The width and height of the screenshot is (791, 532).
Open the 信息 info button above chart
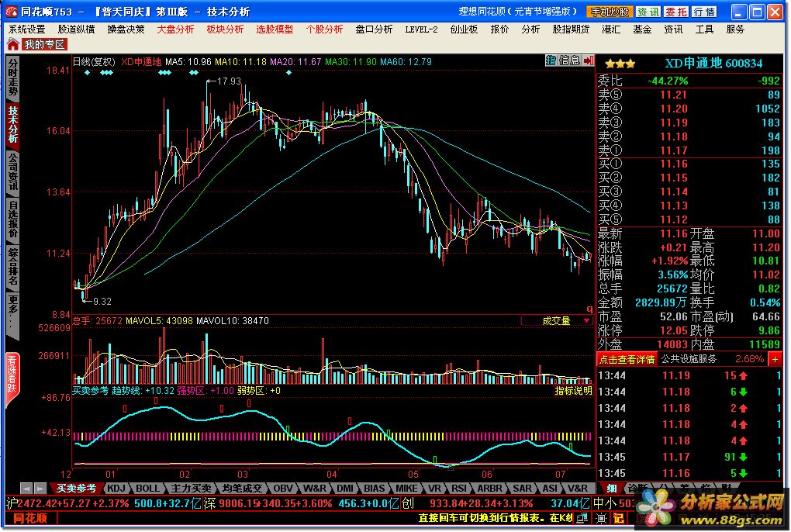[569, 60]
